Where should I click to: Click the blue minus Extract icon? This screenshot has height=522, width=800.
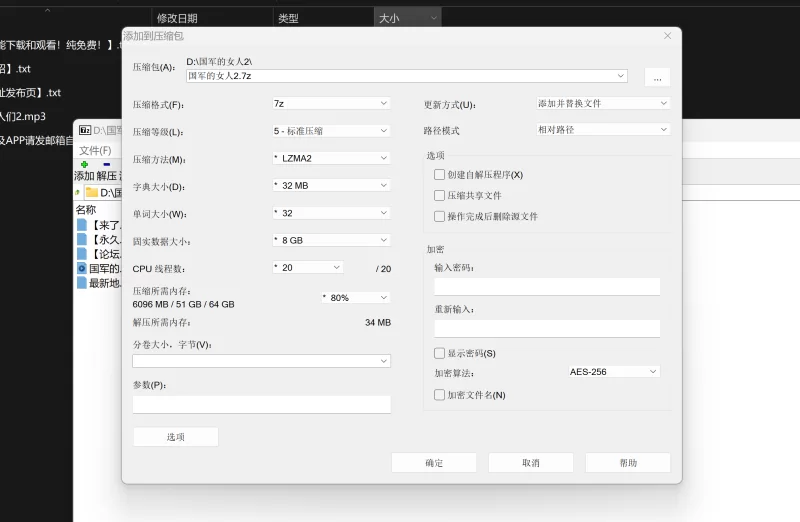pyautogui.click(x=106, y=164)
